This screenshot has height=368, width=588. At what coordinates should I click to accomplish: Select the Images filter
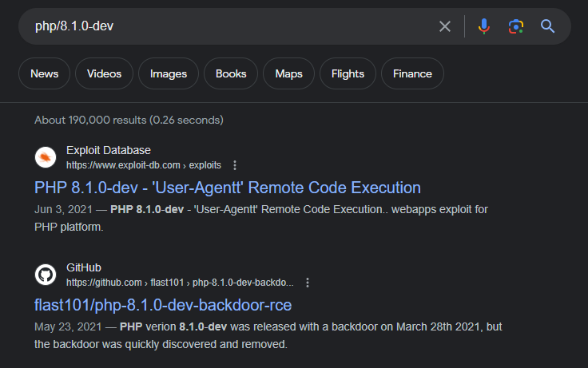tap(168, 73)
